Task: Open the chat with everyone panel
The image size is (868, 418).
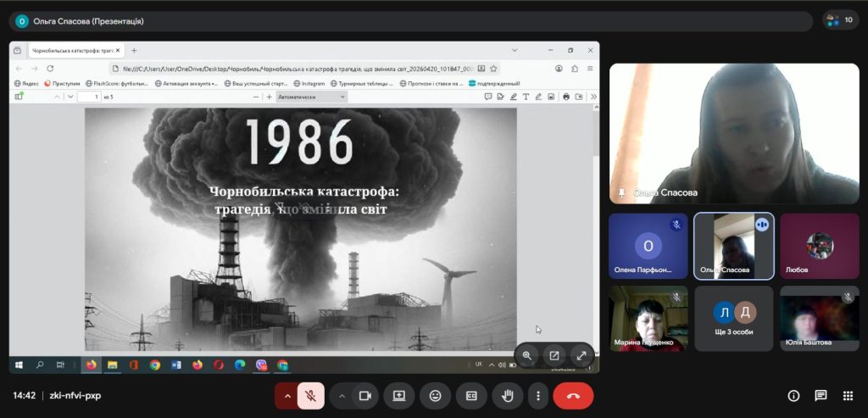Action: click(821, 396)
